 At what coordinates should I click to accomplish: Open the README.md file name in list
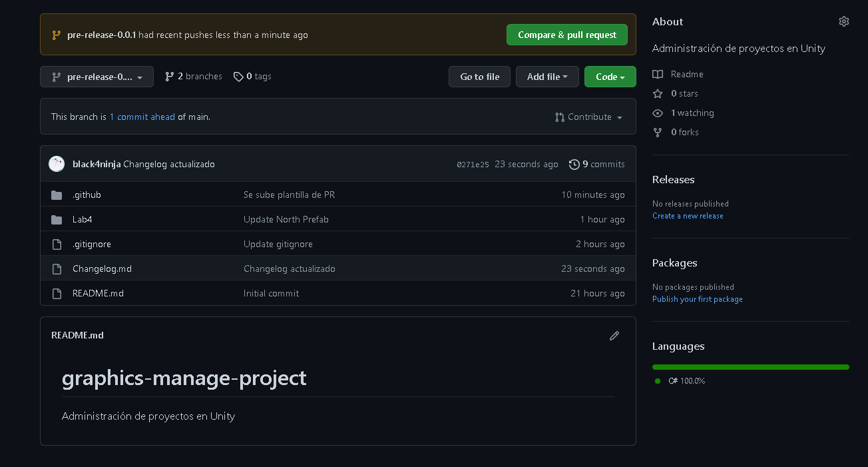coord(98,294)
